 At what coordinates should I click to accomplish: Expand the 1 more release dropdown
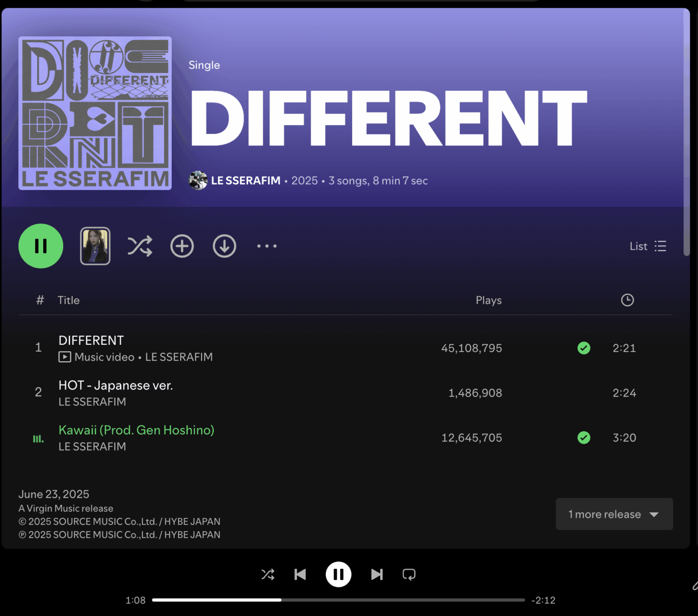[614, 514]
